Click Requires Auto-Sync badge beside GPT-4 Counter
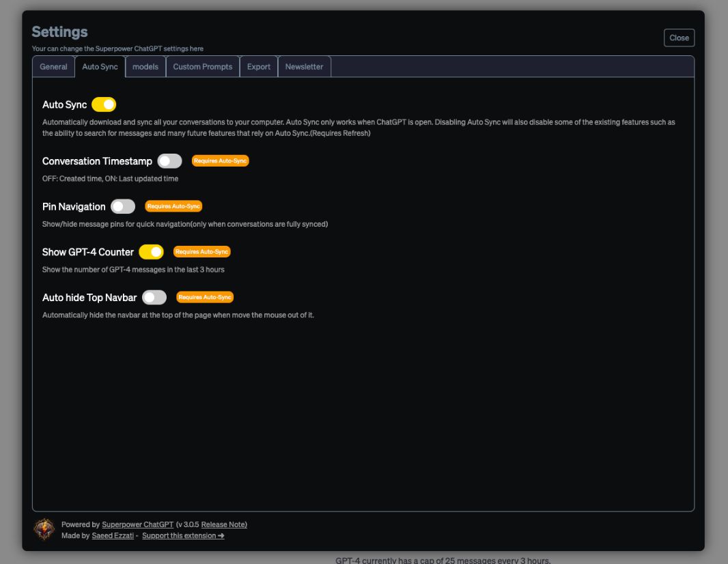The height and width of the screenshot is (564, 728). click(x=201, y=252)
